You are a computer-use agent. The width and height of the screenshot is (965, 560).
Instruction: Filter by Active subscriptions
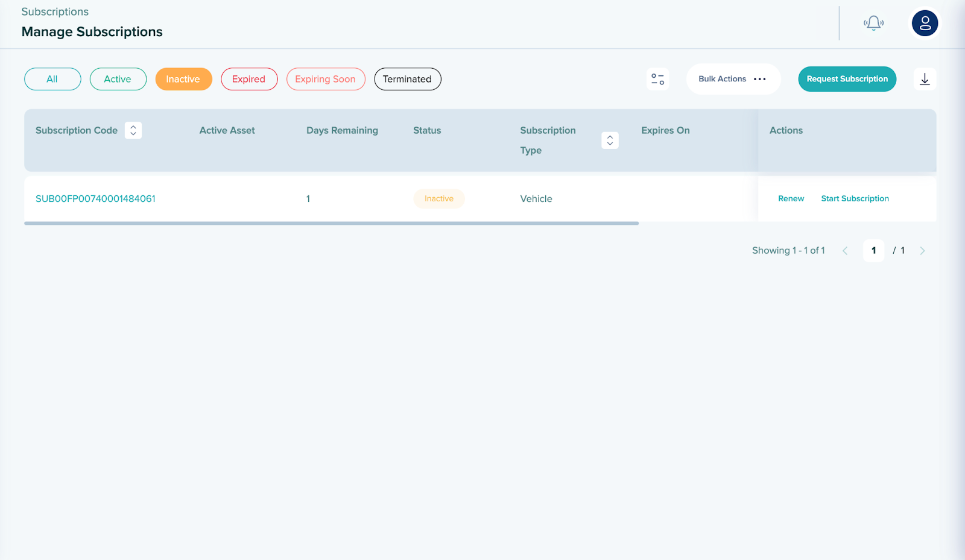coord(118,79)
